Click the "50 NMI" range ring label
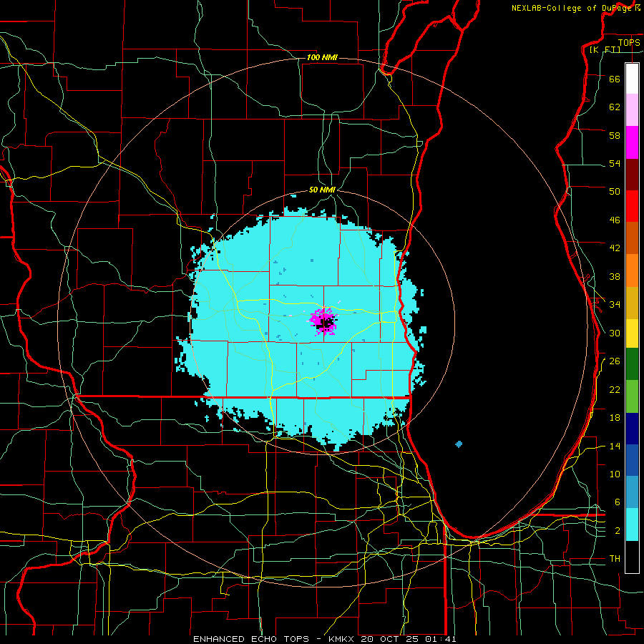The width and height of the screenshot is (644, 644). coord(322,190)
